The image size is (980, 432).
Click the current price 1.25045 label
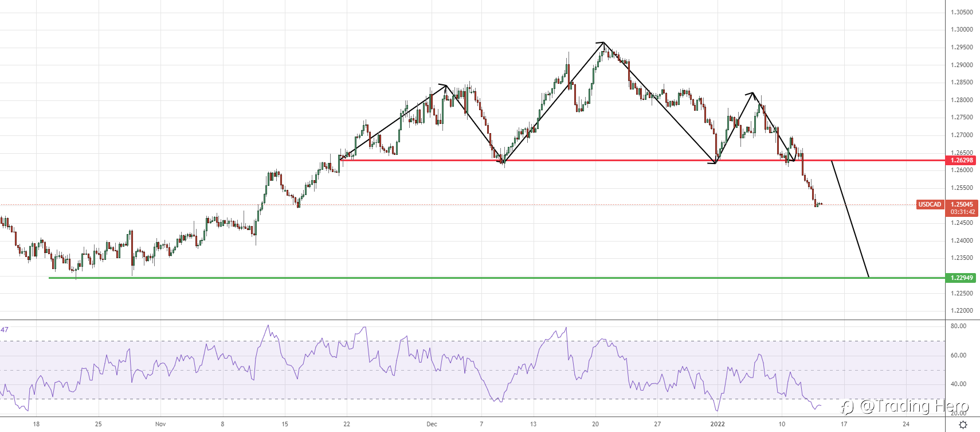click(x=962, y=204)
